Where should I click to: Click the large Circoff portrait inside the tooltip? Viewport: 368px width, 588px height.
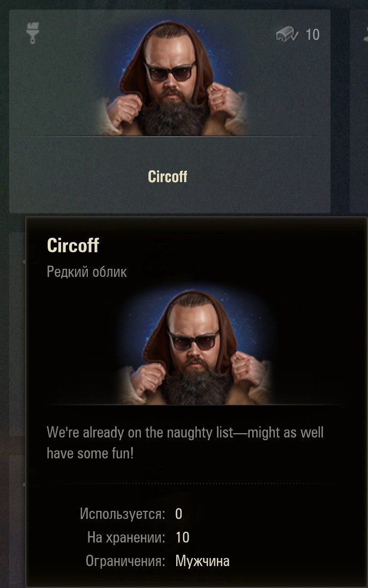pyautogui.click(x=195, y=346)
